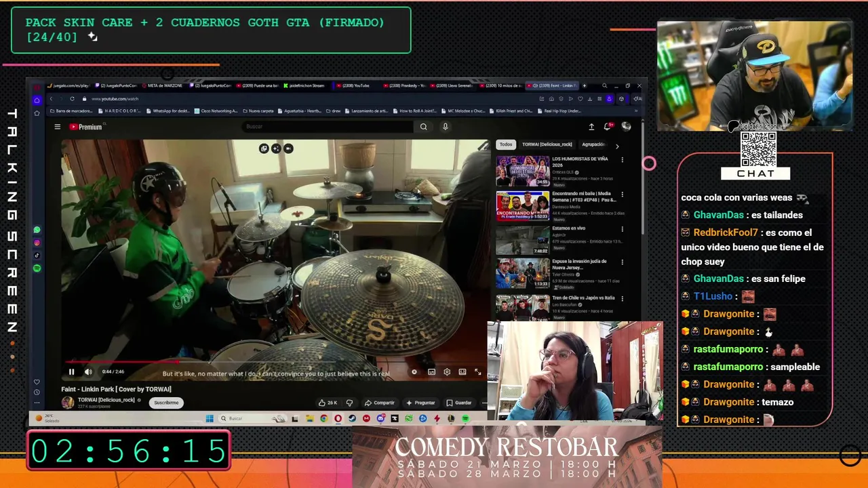Mute the video volume speaker icon
The width and height of the screenshot is (868, 488).
(88, 371)
